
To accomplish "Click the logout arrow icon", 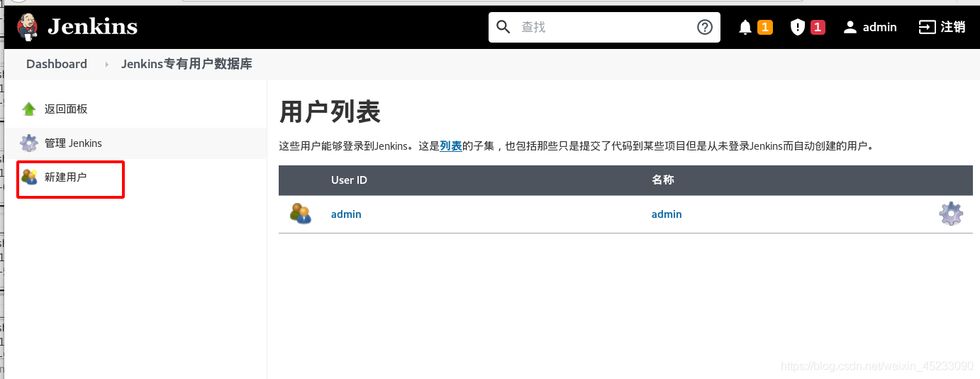I will (x=927, y=27).
